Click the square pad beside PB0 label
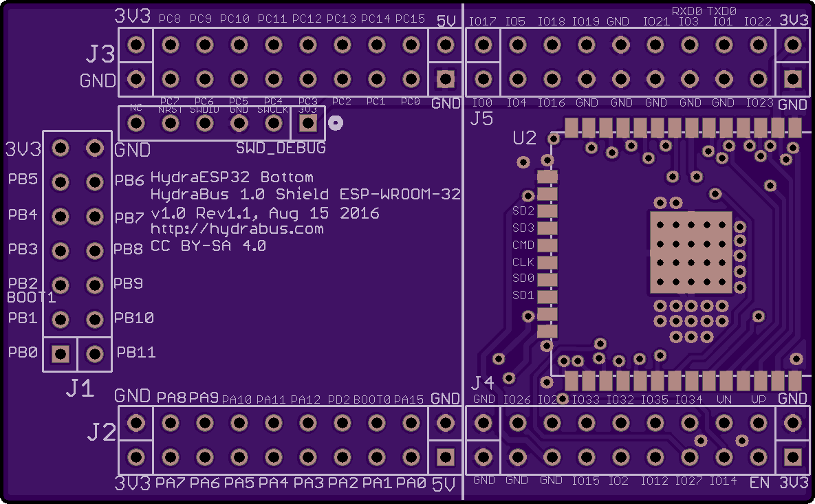The height and width of the screenshot is (504, 815). click(x=61, y=354)
